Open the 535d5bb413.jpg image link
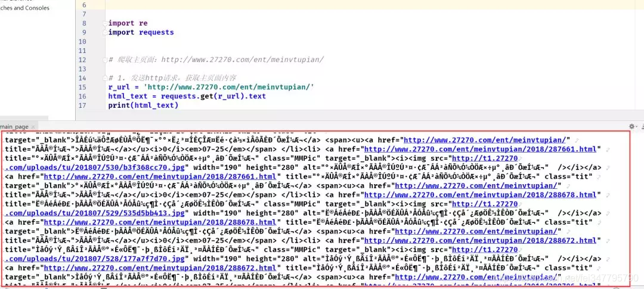The width and height of the screenshot is (644, 289). tap(96, 213)
